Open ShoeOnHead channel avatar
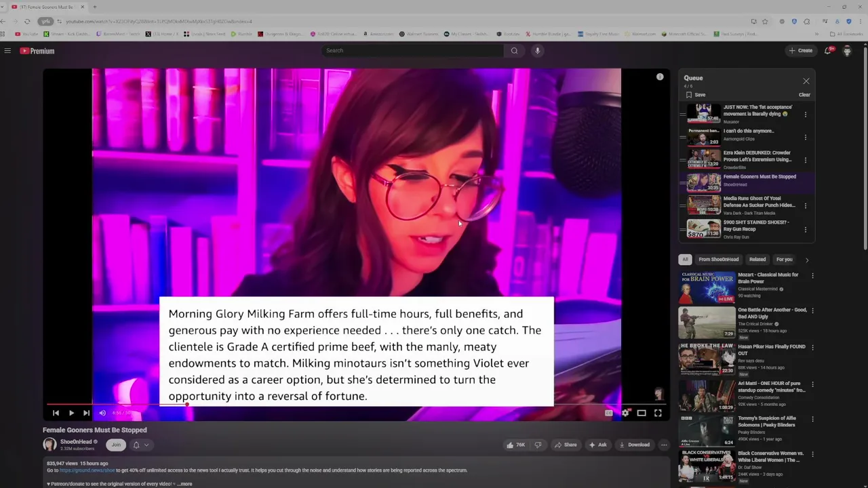The height and width of the screenshot is (488, 868). 50,445
